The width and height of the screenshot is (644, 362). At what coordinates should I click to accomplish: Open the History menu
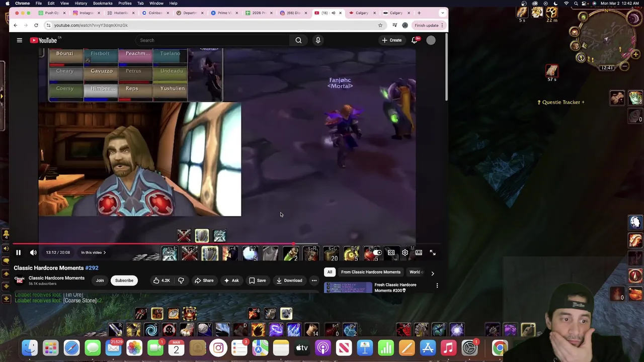pos(80,3)
